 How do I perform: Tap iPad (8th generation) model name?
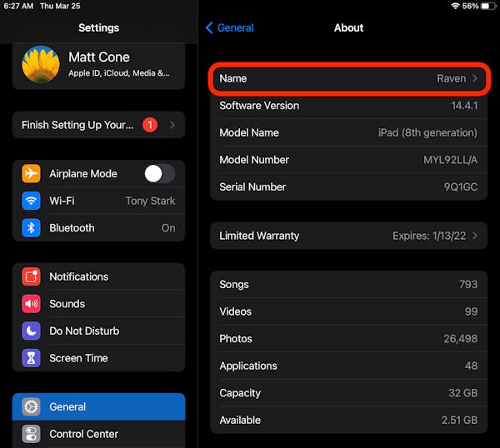pyautogui.click(x=428, y=132)
